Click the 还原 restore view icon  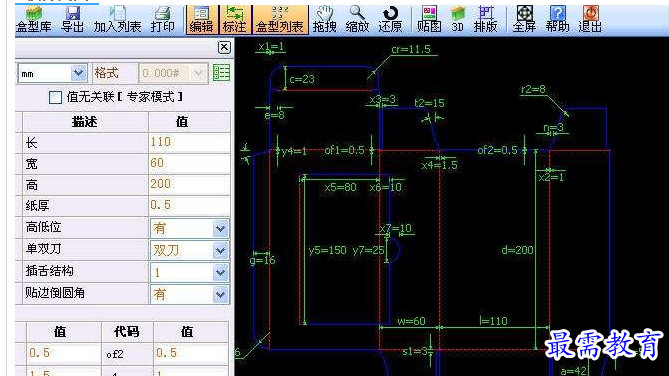point(390,20)
